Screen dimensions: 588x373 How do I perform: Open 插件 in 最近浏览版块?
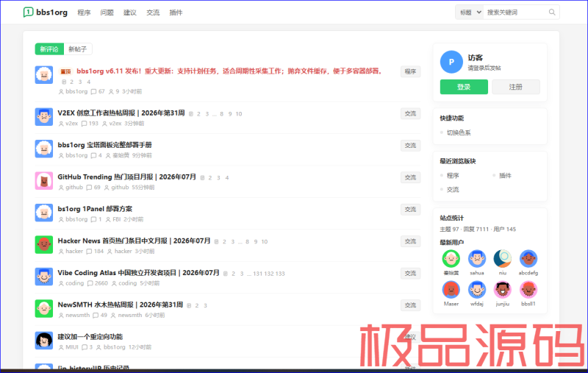[x=505, y=175]
